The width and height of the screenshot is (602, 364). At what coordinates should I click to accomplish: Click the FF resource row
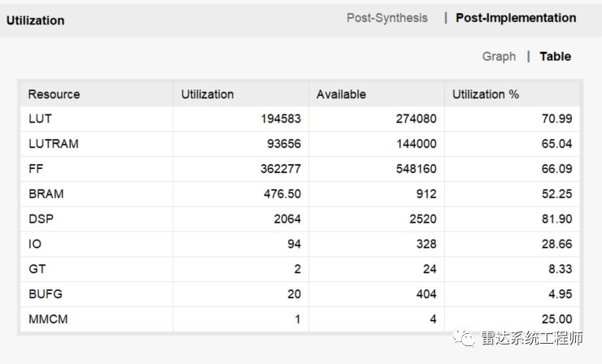[36, 169]
